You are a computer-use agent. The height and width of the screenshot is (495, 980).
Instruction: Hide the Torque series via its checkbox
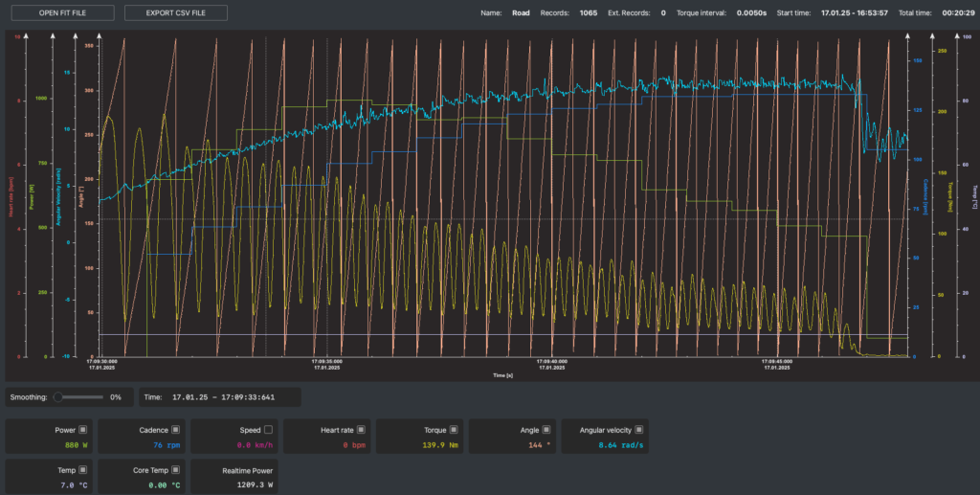[x=453, y=430]
